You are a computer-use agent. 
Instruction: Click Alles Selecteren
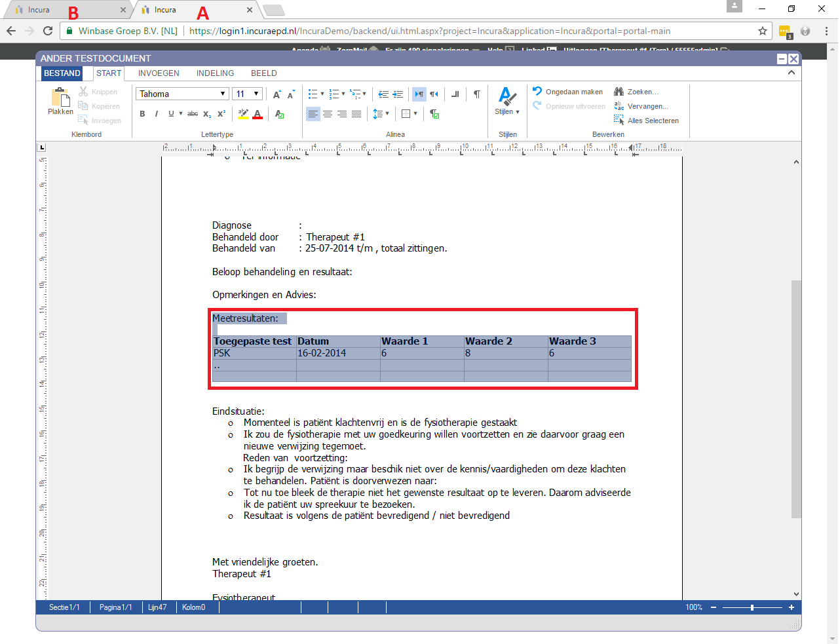pyautogui.click(x=646, y=121)
